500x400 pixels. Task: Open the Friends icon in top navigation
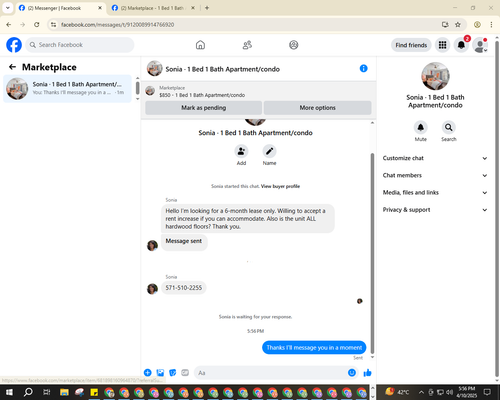(247, 45)
